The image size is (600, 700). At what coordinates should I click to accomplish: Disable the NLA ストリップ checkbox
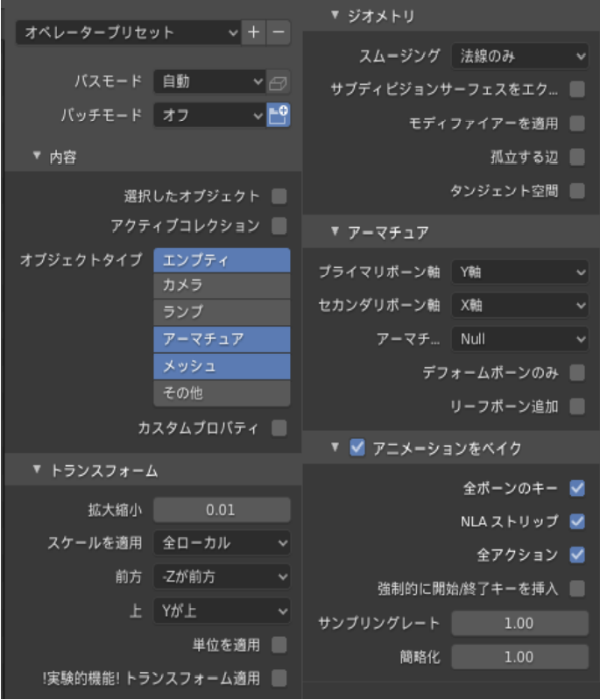click(x=576, y=521)
